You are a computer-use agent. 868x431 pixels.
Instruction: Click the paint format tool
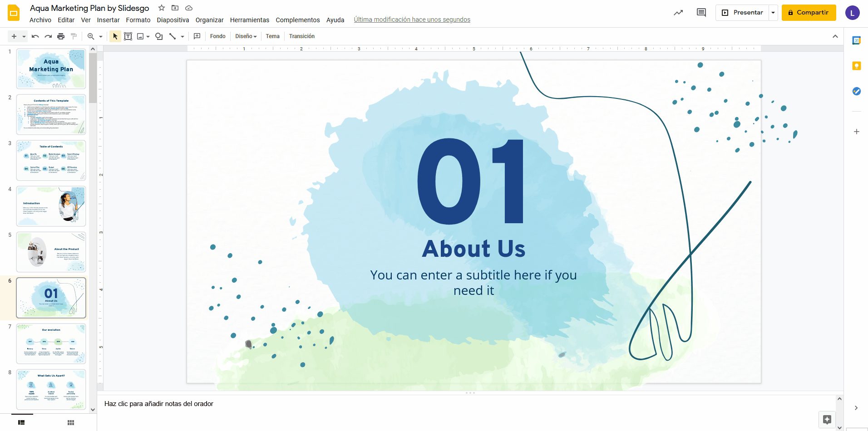tap(74, 36)
